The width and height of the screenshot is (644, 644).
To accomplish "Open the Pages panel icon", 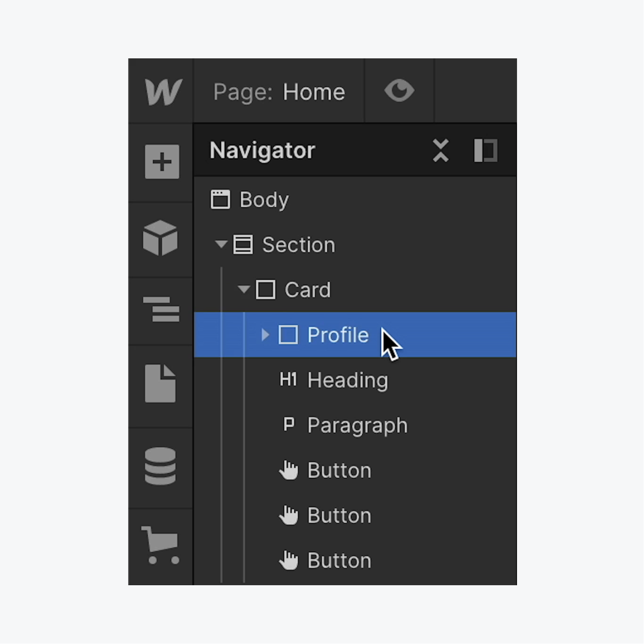I will (x=160, y=384).
